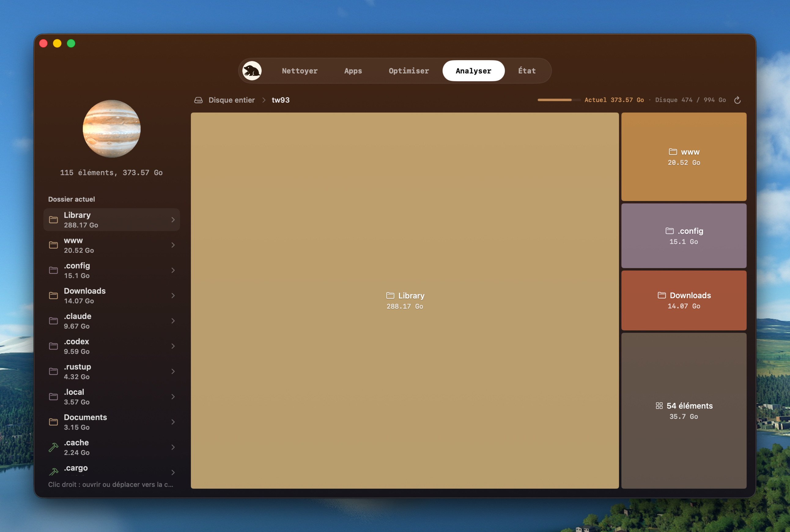Screen dimensions: 790x532
Task: Click the Downloads folder icon in sidebar
Action: [53, 295]
